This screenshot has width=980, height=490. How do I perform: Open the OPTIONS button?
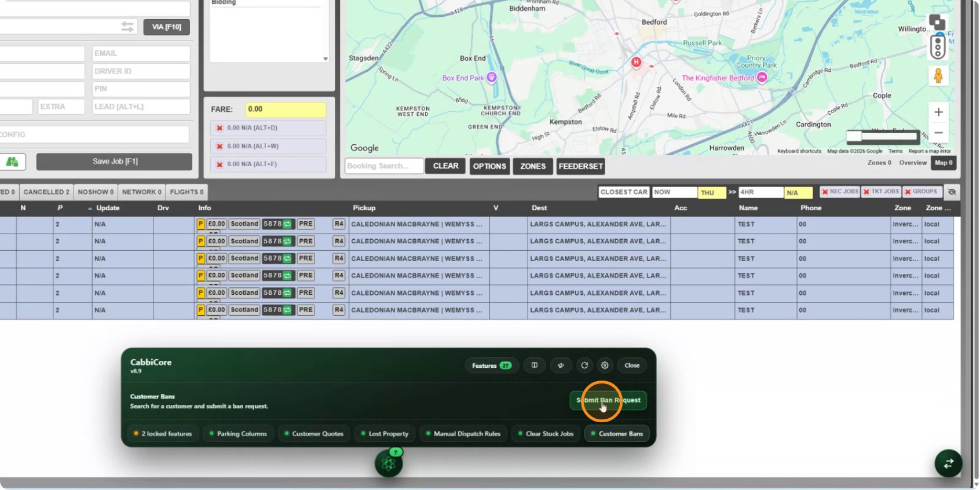pyautogui.click(x=489, y=166)
